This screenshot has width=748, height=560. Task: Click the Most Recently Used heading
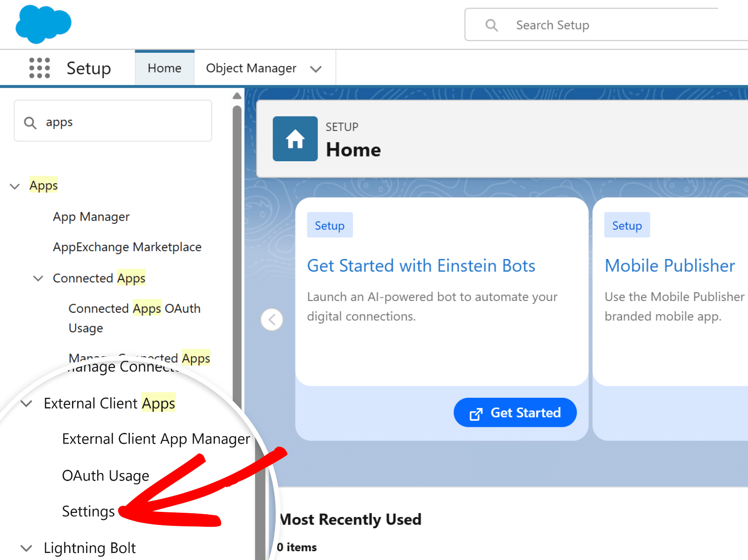coord(351,519)
